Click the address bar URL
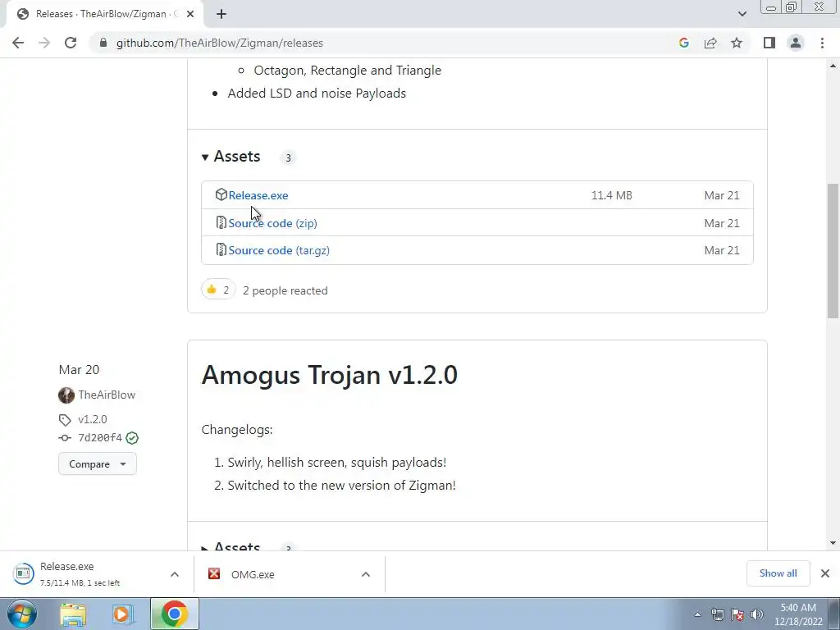 [220, 43]
